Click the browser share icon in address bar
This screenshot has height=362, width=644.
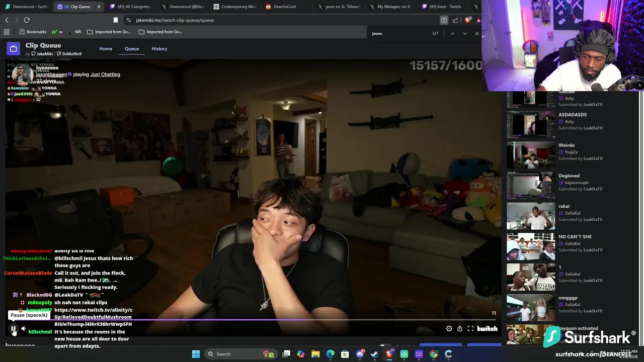coord(455,20)
